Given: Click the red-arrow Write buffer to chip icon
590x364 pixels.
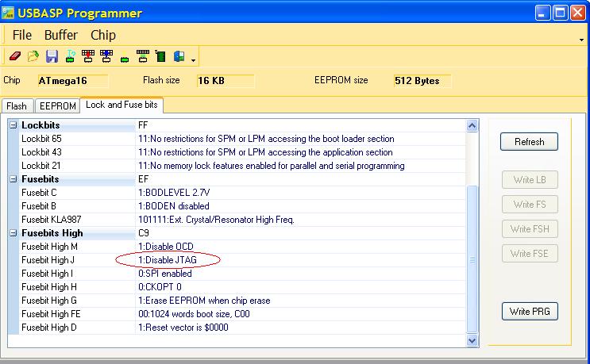Looking at the screenshot, I should (x=88, y=56).
